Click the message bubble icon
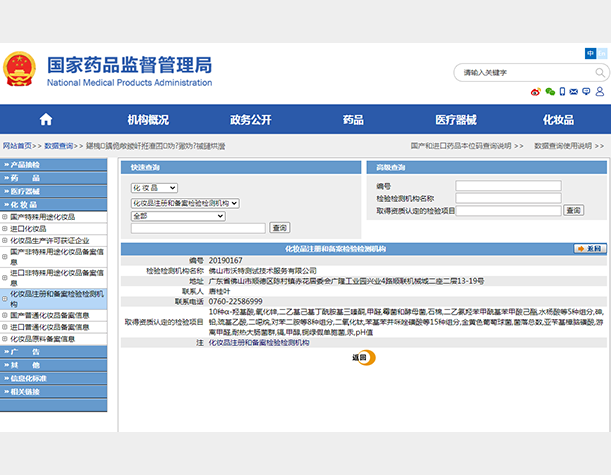Viewport: 611px width, 475px height. (x=586, y=92)
